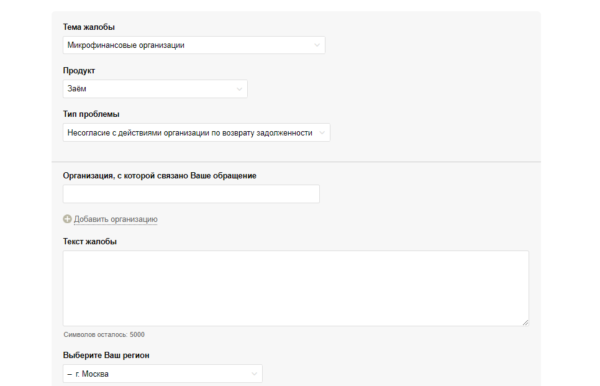Focus the organization name input field
The image size is (600, 386).
tap(191, 194)
